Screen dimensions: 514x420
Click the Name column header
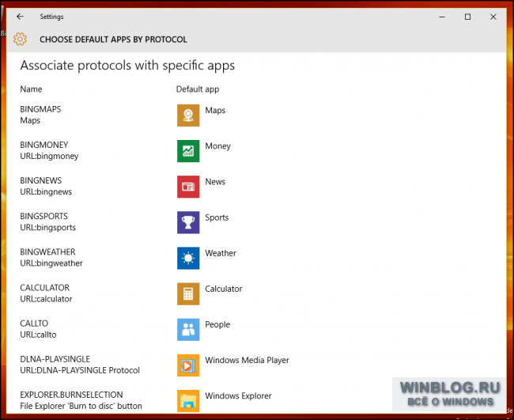coord(31,89)
